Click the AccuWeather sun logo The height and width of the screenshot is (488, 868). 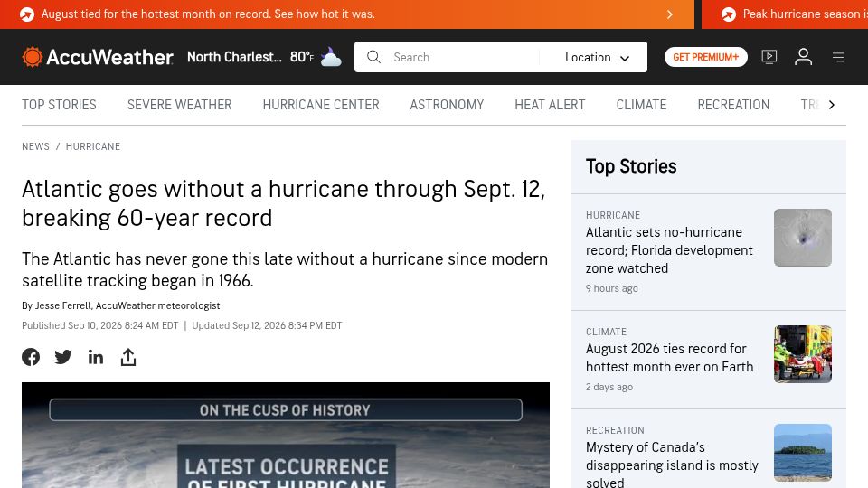33,57
